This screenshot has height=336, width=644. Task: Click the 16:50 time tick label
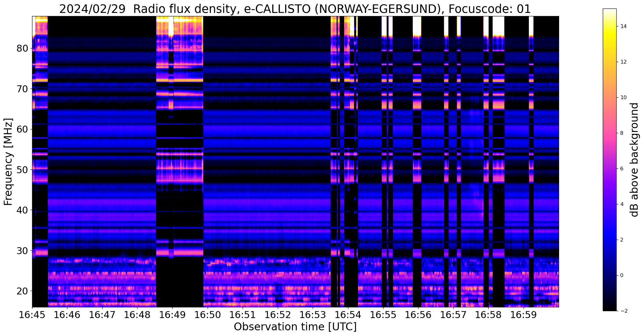pos(208,314)
